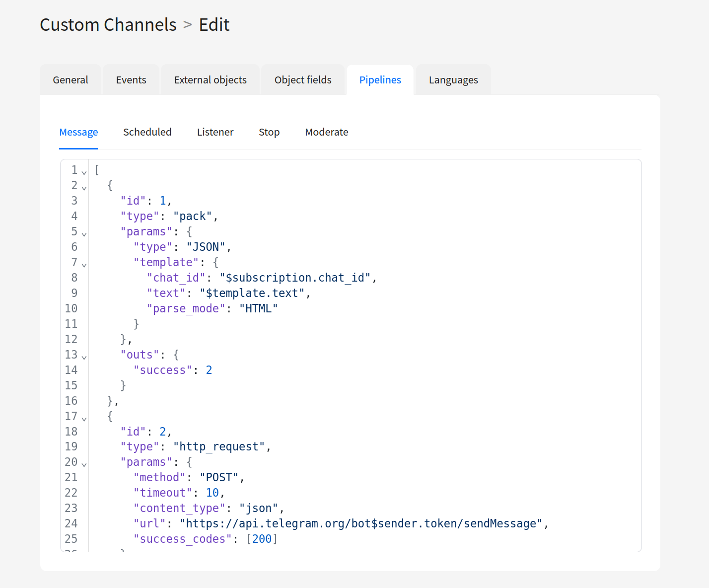Screen dimensions: 709x588
Task: Click the "success" key on line 14
Action: click(x=163, y=370)
